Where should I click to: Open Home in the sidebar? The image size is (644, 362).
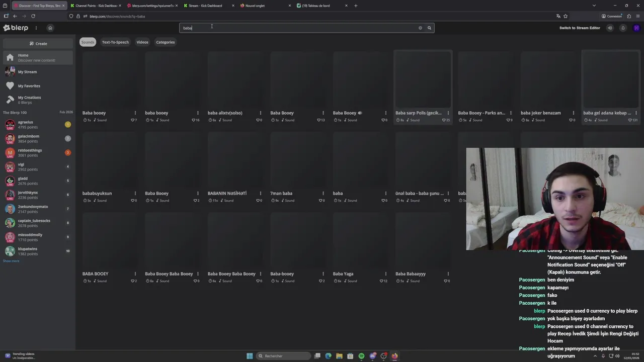(x=38, y=57)
